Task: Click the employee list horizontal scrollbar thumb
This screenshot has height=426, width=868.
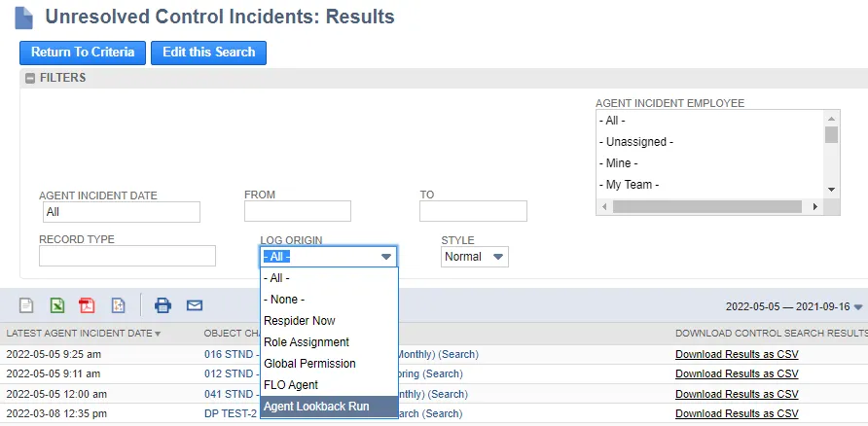Action: [x=707, y=206]
